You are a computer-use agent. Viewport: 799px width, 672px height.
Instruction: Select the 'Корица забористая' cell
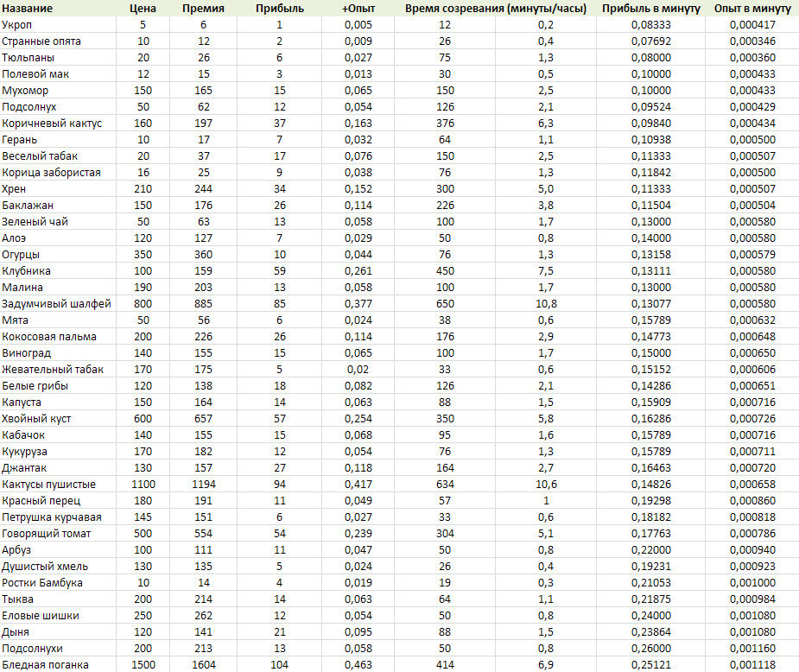(x=51, y=172)
